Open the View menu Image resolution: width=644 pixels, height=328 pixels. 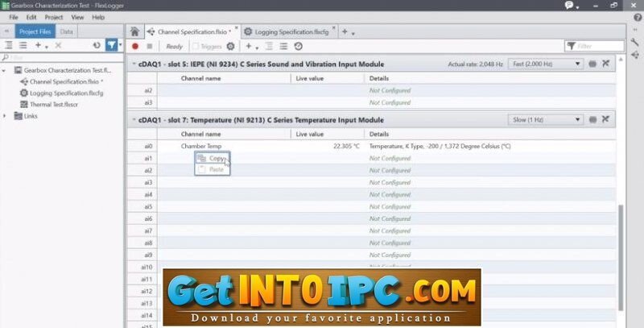click(x=77, y=17)
